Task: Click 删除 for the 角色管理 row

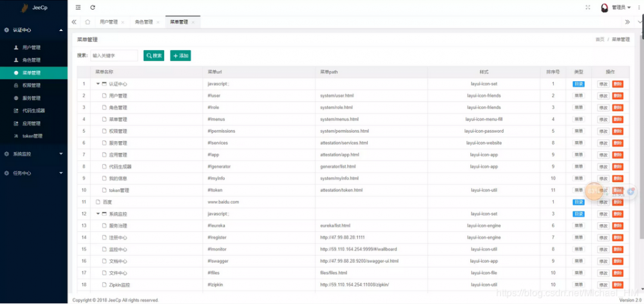Action: (618, 108)
